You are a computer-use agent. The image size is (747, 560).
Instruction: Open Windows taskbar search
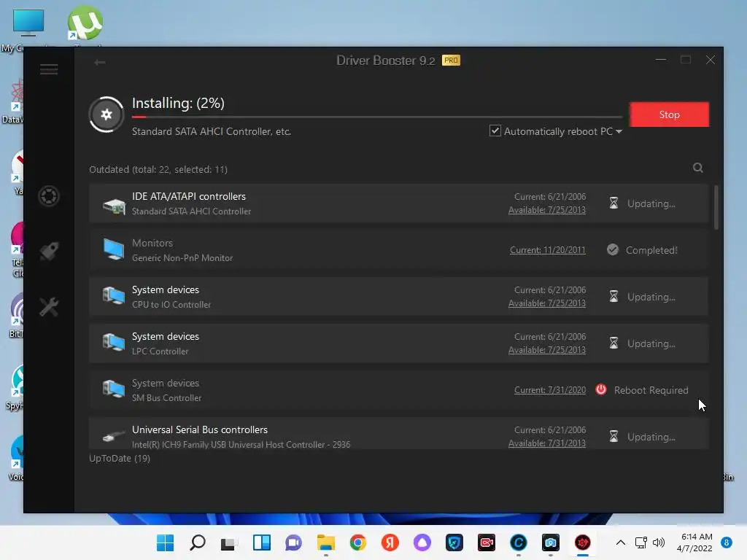tap(197, 542)
